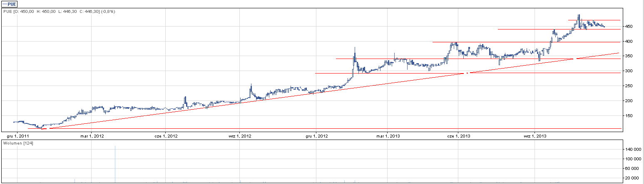
Task: Select the PUE open-high-low-close info line
Action: tap(59, 11)
